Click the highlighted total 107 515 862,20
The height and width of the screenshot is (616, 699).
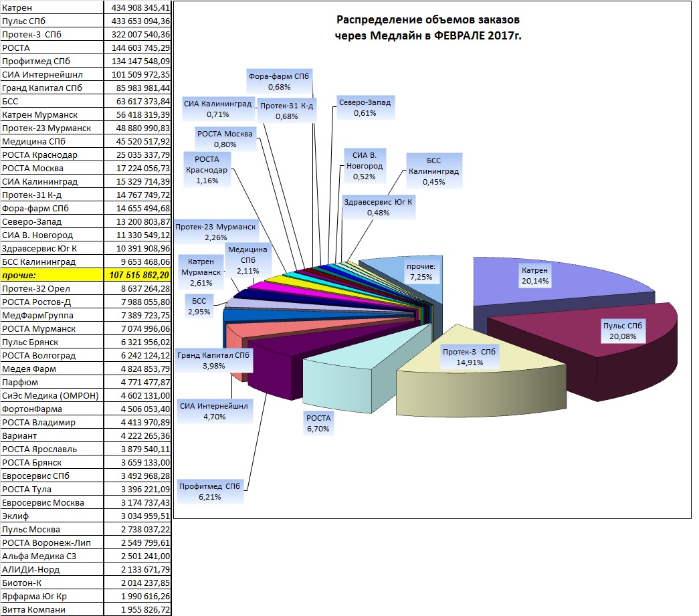(x=138, y=275)
